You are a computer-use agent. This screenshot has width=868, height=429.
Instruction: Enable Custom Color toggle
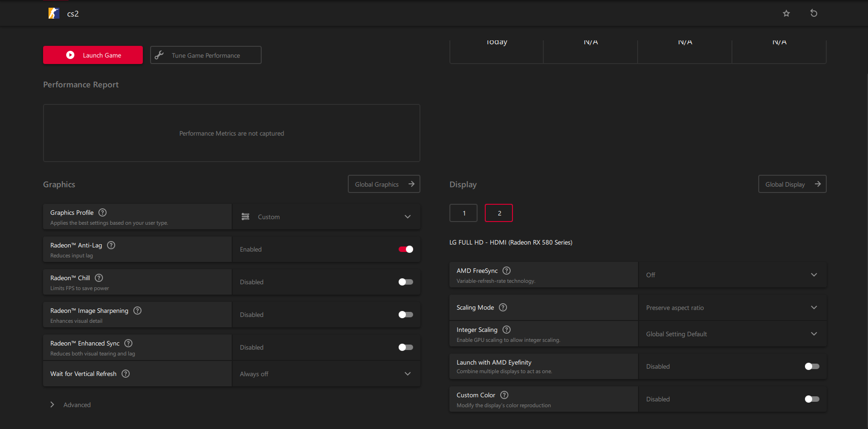812,399
